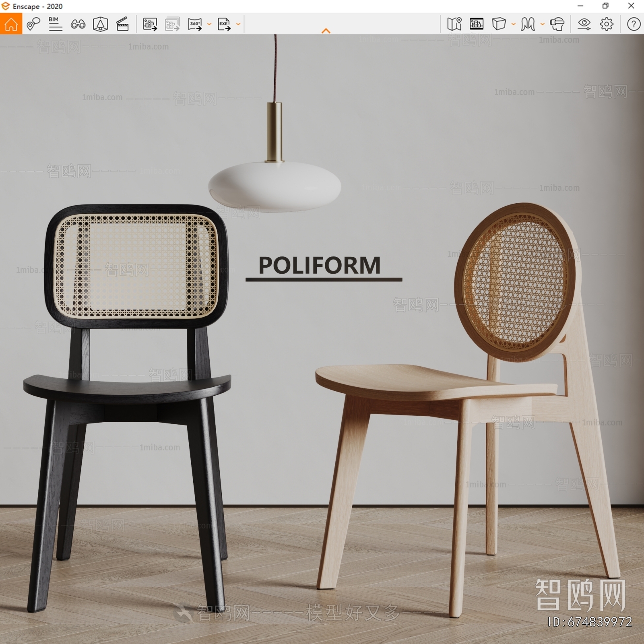Open the projection mode dropdown arrow
Viewport: 644px width, 644px height.
[514, 24]
